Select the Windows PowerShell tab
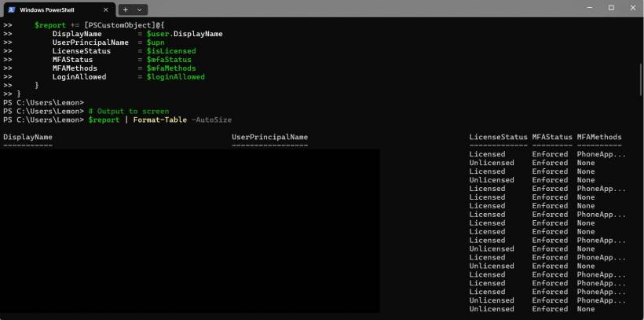The height and width of the screenshot is (320, 644). tap(53, 9)
